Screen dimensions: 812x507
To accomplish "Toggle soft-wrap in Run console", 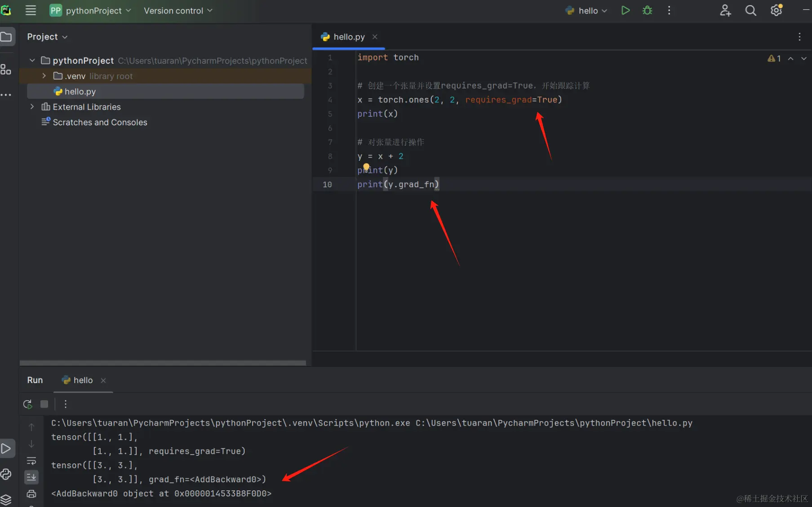I will pos(31,461).
